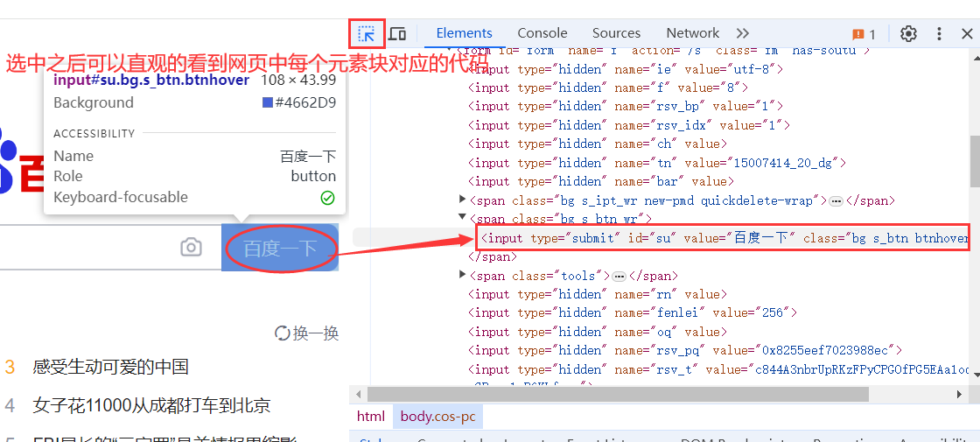Switch to the Console tab

click(x=542, y=33)
